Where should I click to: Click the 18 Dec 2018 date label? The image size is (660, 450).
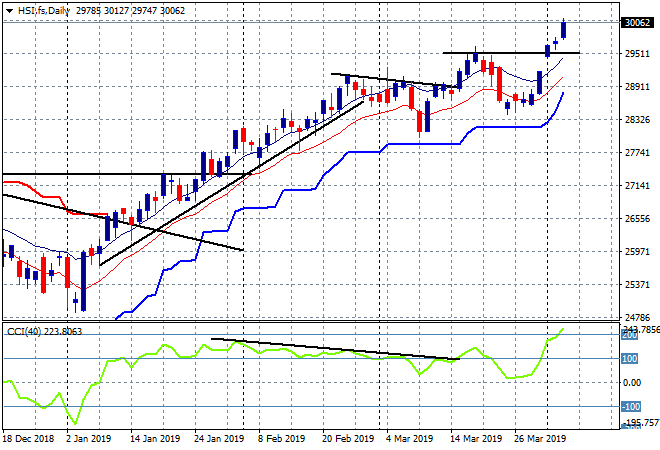click(x=29, y=439)
